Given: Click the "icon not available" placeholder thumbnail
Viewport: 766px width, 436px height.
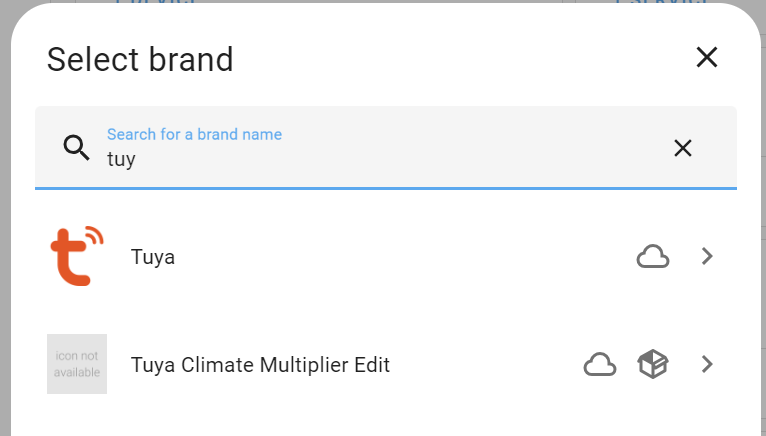Looking at the screenshot, I should point(77,364).
